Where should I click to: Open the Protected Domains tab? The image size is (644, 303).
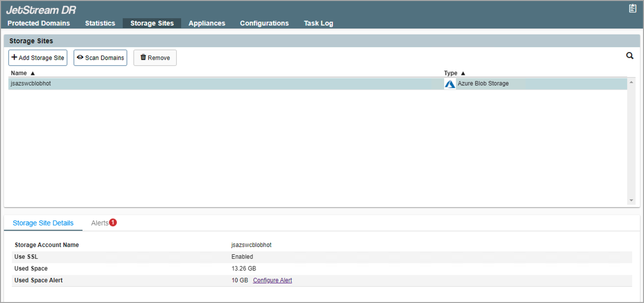(x=39, y=23)
